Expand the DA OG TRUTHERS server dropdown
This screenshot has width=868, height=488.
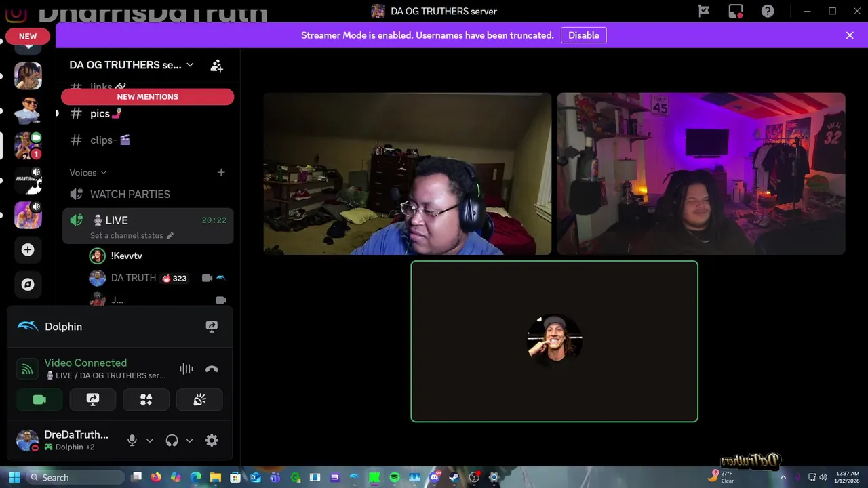pos(190,65)
